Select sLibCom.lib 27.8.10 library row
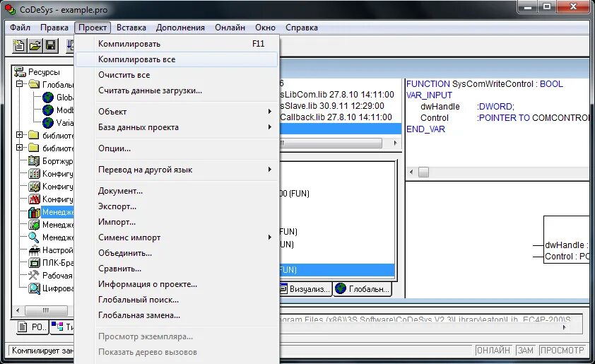Screen dimensions: 595x364 tap(341, 95)
